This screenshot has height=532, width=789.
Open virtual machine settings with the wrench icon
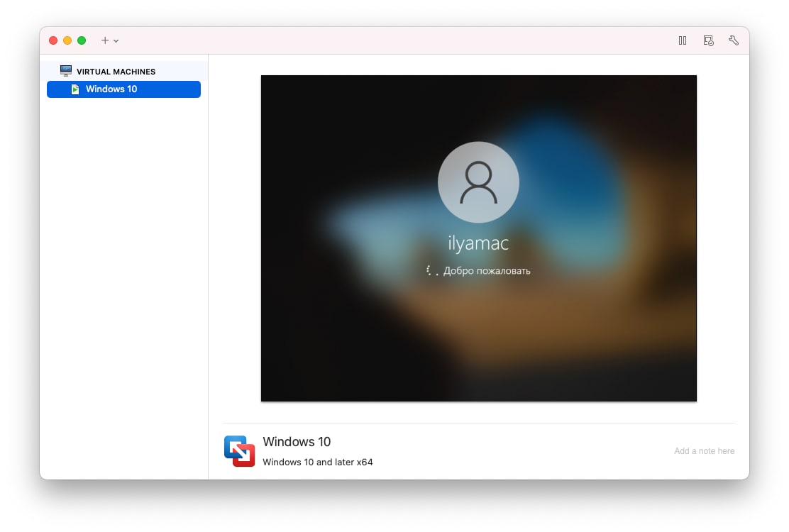click(x=734, y=40)
